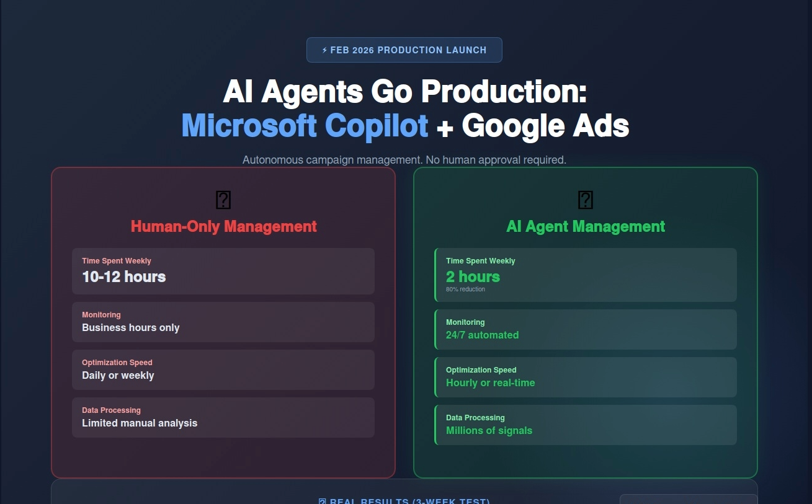The height and width of the screenshot is (504, 812).
Task: Select the AI Agent Management heading
Action: pos(586,227)
